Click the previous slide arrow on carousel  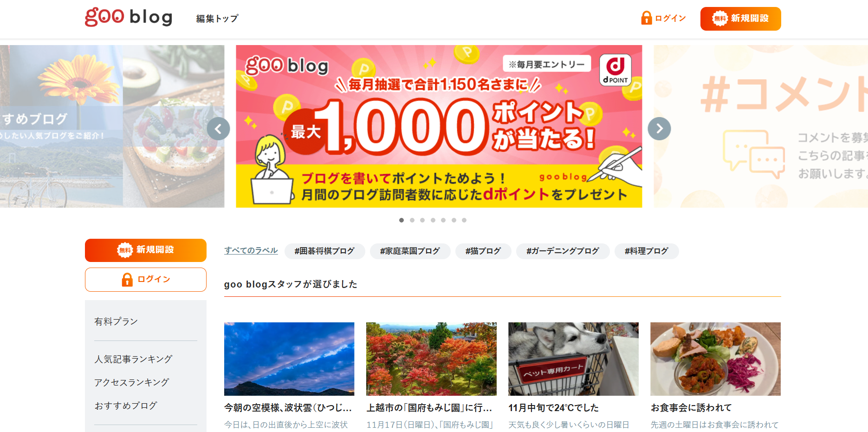click(219, 129)
